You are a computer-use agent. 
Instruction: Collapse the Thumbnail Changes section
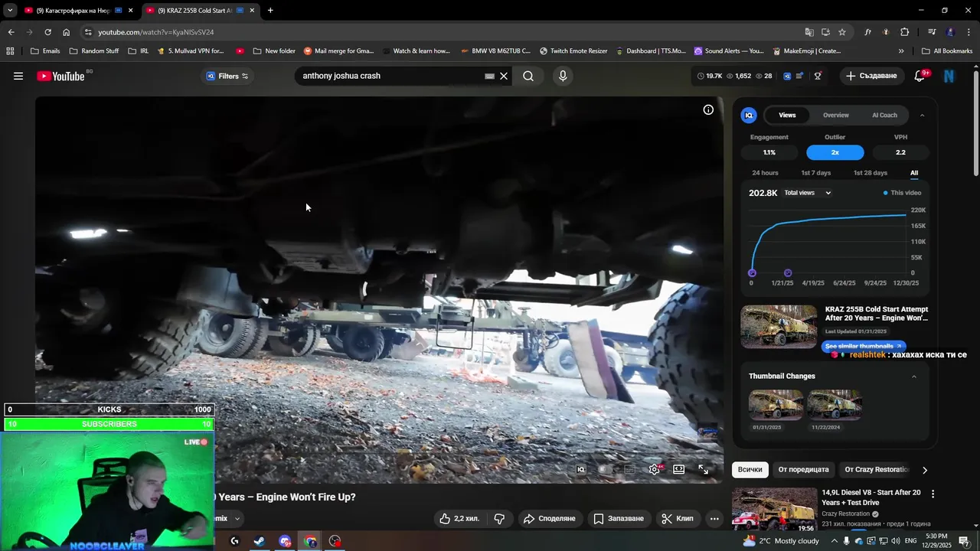(x=913, y=377)
